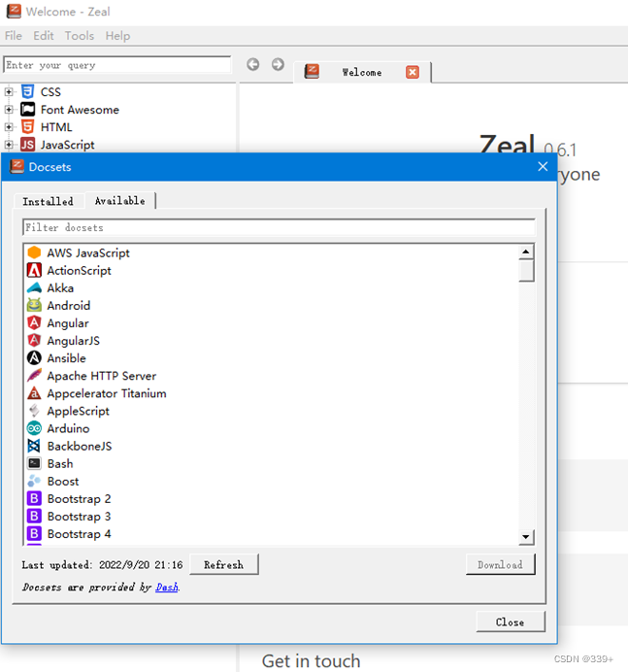This screenshot has height=672, width=628.
Task: Click the Android robot icon
Action: pos(34,305)
